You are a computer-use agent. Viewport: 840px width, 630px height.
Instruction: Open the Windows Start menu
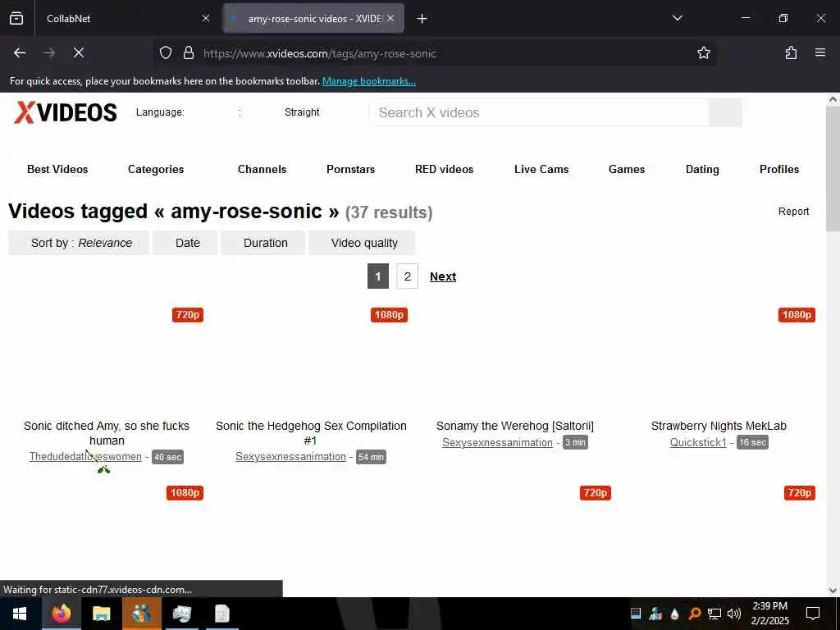[20, 614]
